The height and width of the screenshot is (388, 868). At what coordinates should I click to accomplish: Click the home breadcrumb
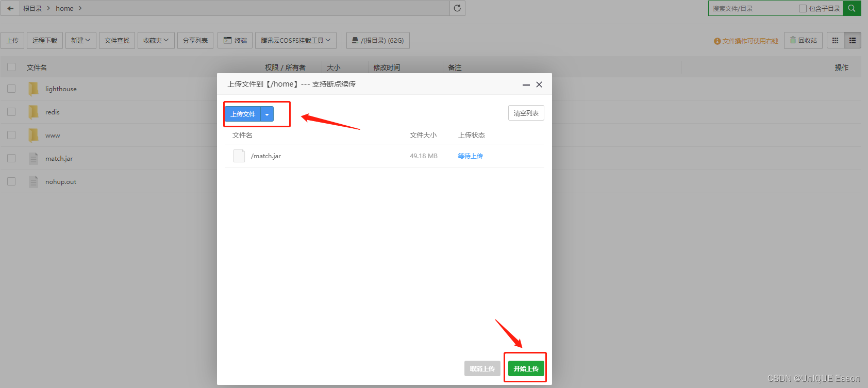[64, 8]
